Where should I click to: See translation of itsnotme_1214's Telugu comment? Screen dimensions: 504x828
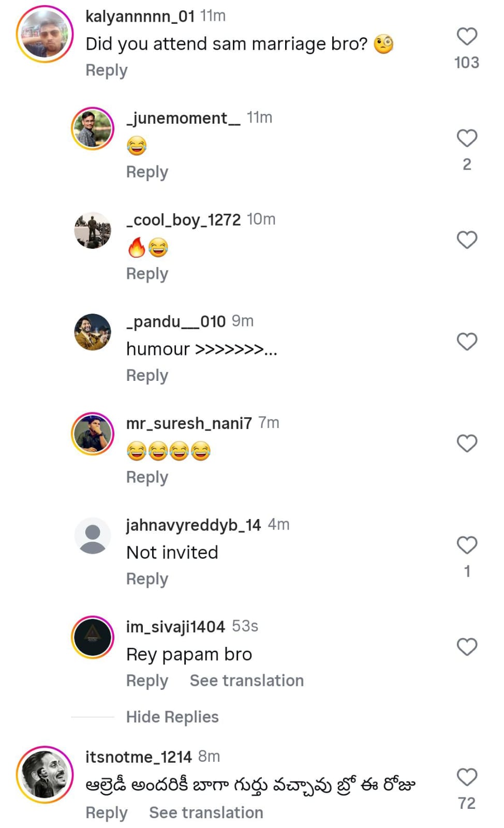[206, 812]
